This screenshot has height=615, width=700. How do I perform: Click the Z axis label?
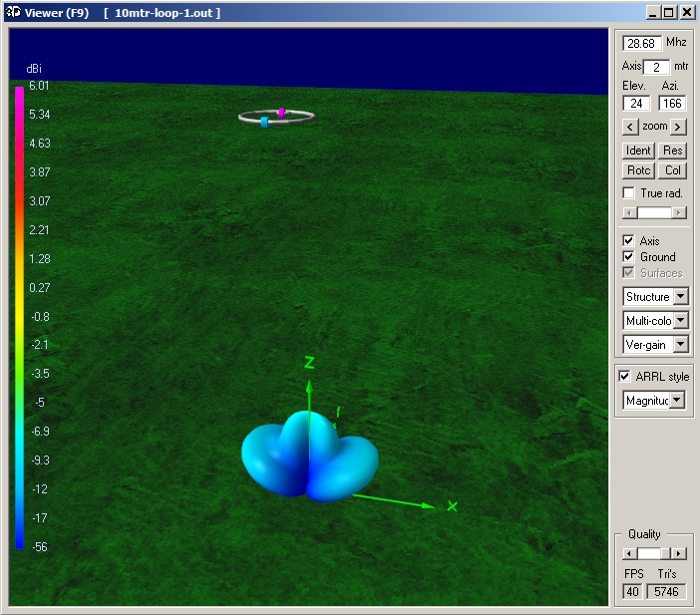[x=309, y=363]
